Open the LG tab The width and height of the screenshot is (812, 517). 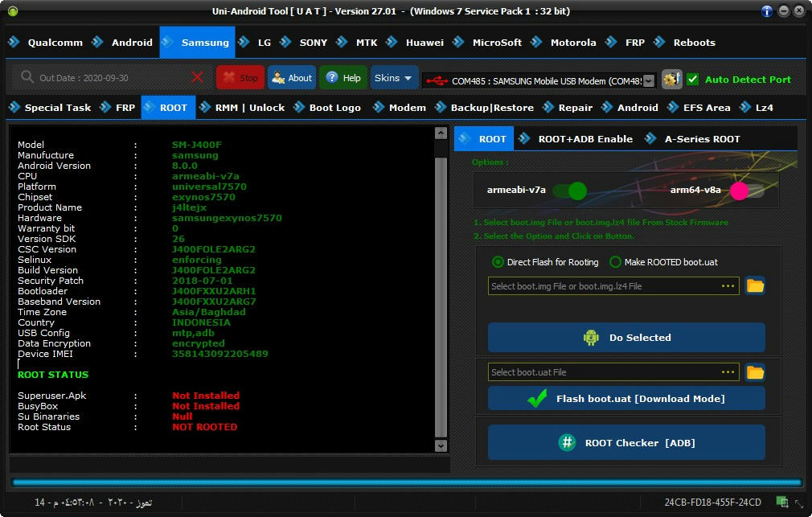point(255,43)
